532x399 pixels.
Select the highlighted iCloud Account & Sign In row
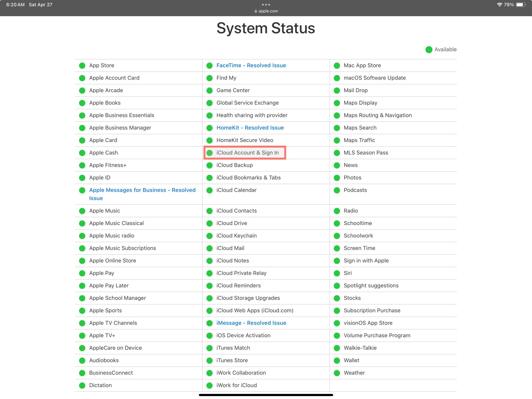[245, 153]
